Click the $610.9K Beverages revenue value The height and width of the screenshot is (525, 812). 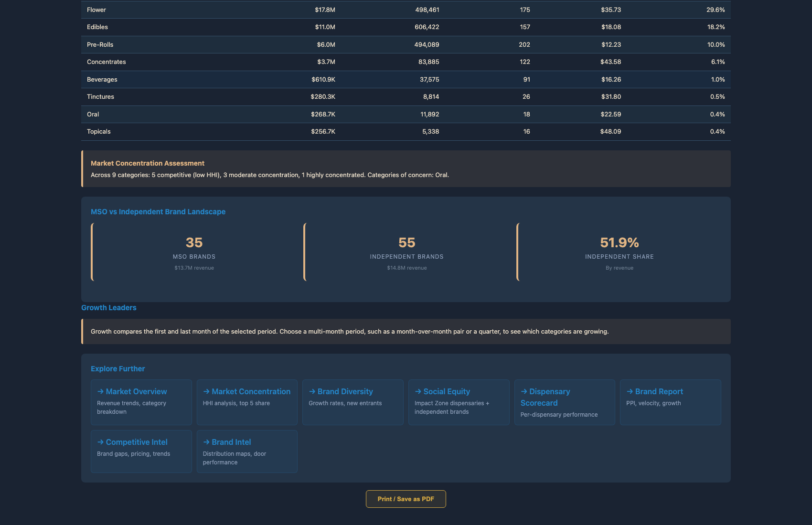pyautogui.click(x=323, y=79)
